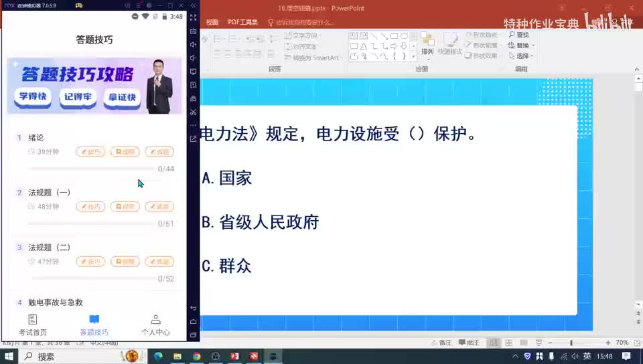Image resolution: width=643 pixels, height=364 pixels.
Task: Click the emulator volume down icon
Action: (x=193, y=58)
